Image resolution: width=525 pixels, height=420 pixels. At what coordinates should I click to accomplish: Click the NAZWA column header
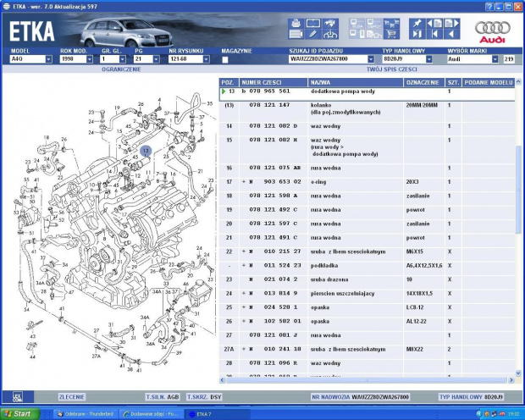356,82
